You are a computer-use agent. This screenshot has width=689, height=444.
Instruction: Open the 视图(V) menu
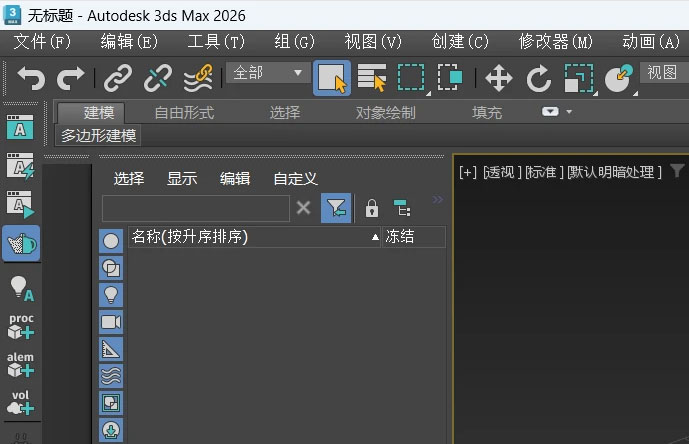pos(373,42)
